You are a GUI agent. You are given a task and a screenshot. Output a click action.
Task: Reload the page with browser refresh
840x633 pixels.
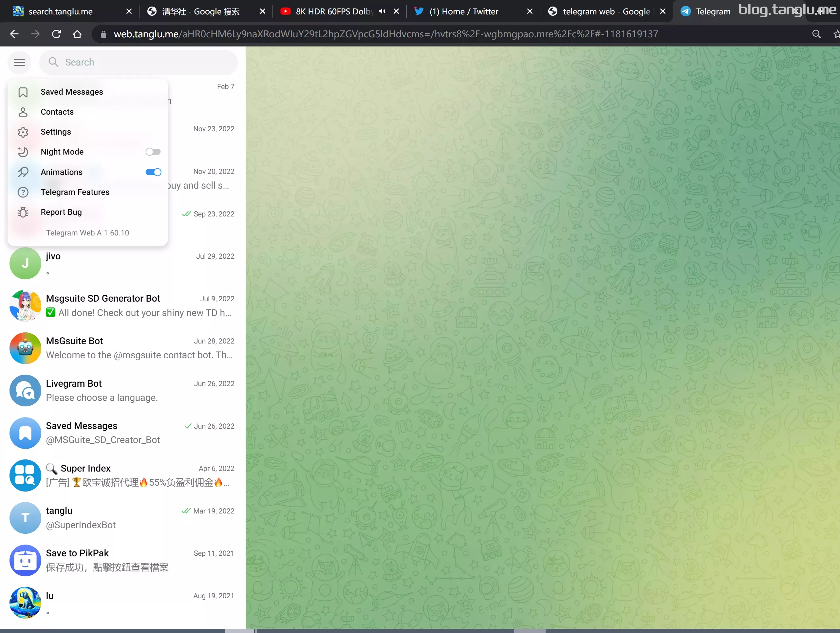click(x=57, y=34)
